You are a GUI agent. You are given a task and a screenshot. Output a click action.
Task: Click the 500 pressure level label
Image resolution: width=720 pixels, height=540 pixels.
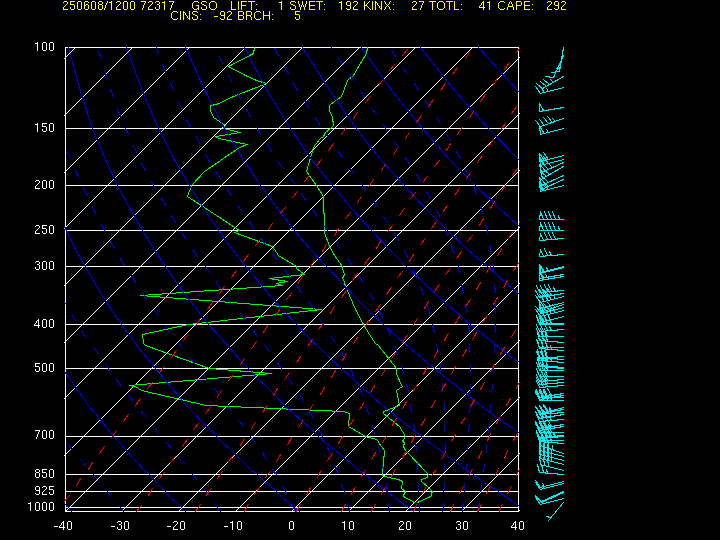click(45, 368)
